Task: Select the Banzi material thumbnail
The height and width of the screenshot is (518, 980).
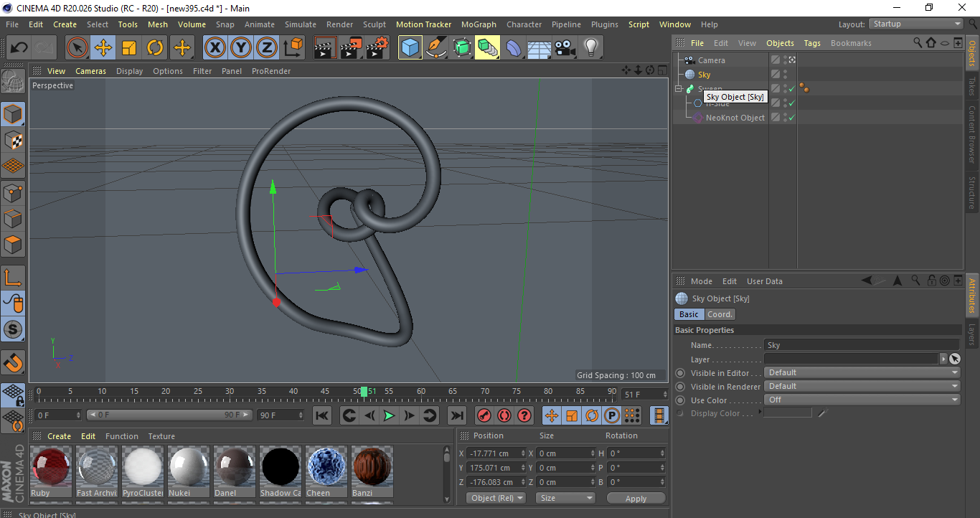Action: (x=372, y=471)
